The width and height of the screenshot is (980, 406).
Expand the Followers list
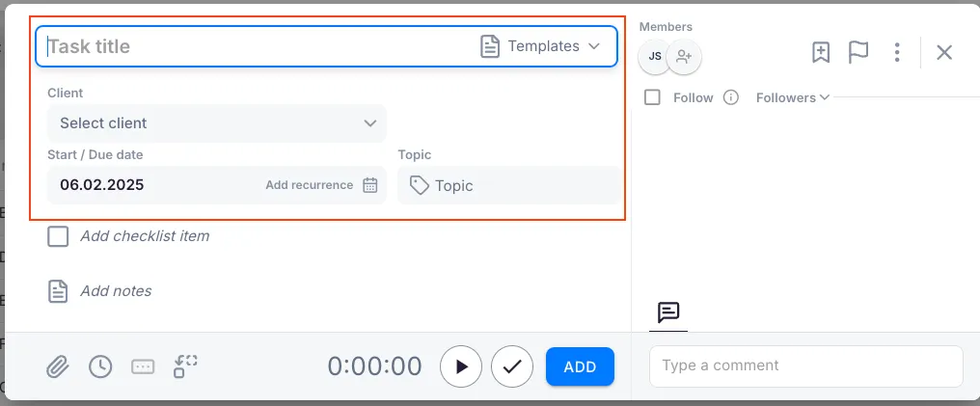click(x=792, y=97)
